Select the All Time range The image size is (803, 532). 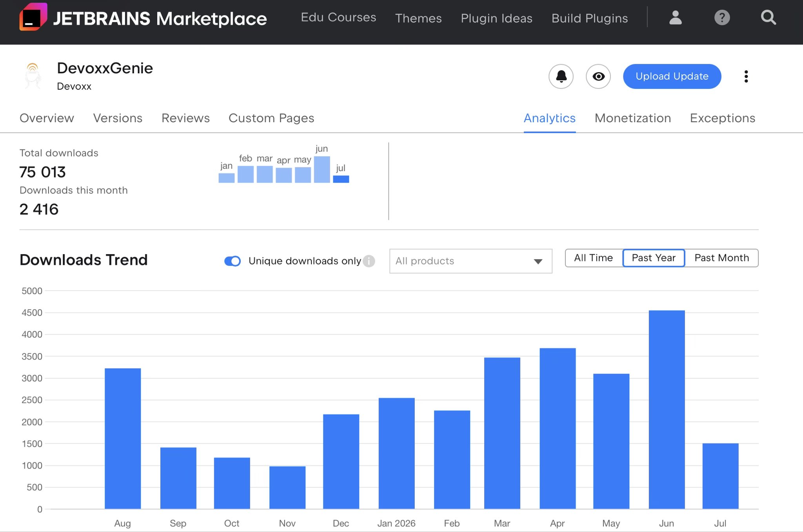(x=594, y=258)
